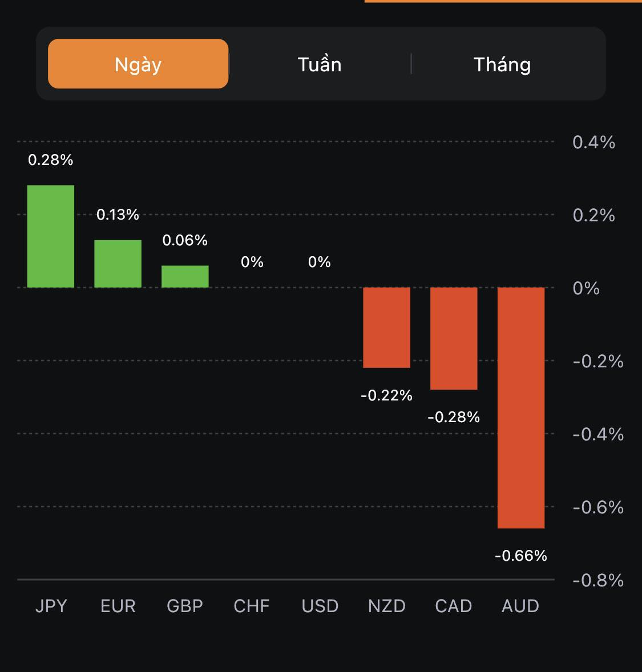
Task: Click the small green GBP bar
Action: [185, 277]
